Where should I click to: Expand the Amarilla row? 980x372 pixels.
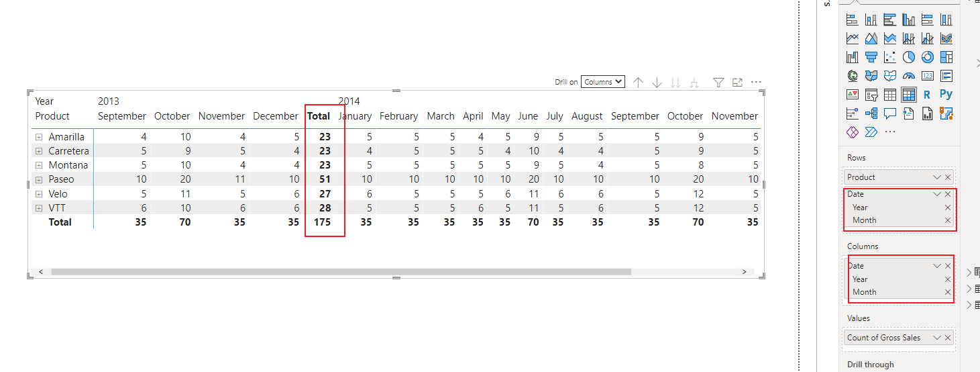tap(39, 137)
